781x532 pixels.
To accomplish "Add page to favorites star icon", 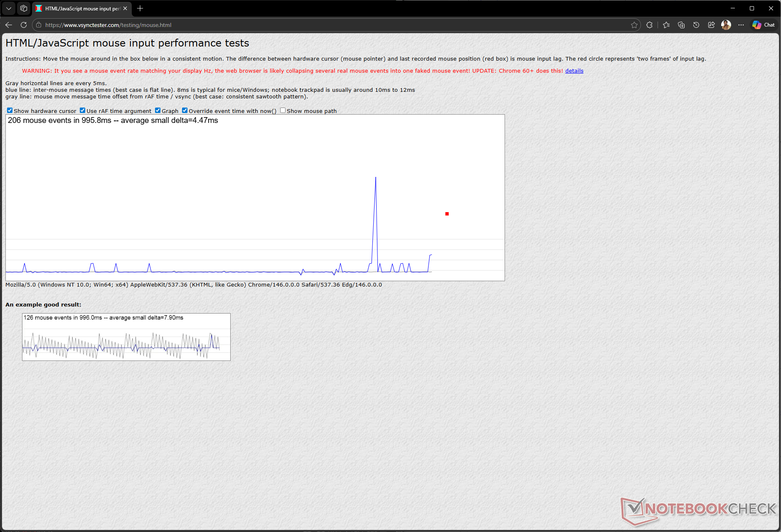I will tap(634, 25).
